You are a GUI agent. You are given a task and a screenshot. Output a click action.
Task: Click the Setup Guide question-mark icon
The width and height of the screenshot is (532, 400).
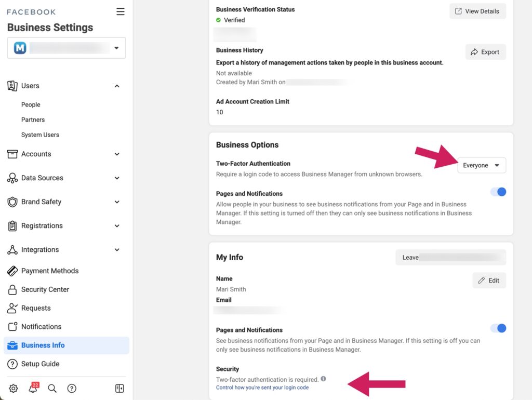12,364
